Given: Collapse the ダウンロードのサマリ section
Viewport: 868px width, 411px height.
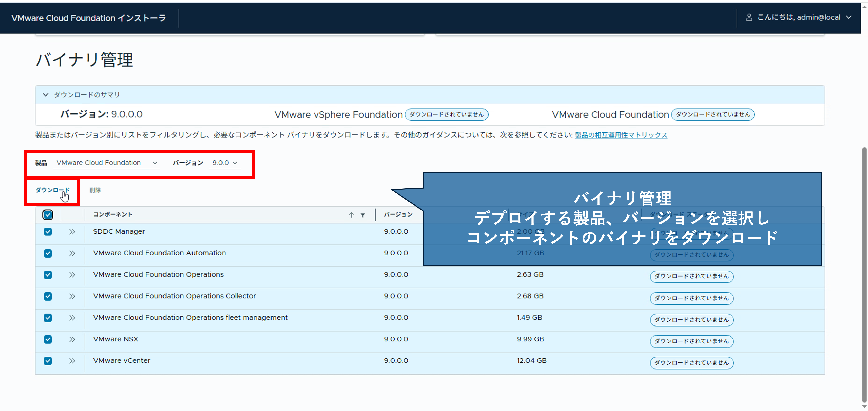Looking at the screenshot, I should pyautogui.click(x=46, y=95).
